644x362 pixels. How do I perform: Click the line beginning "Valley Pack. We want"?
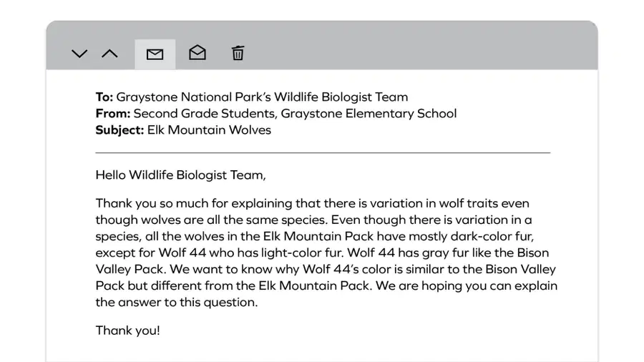point(326,269)
